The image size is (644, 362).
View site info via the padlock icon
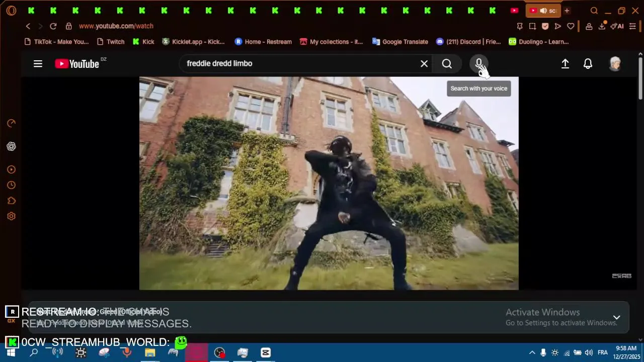coord(68,26)
